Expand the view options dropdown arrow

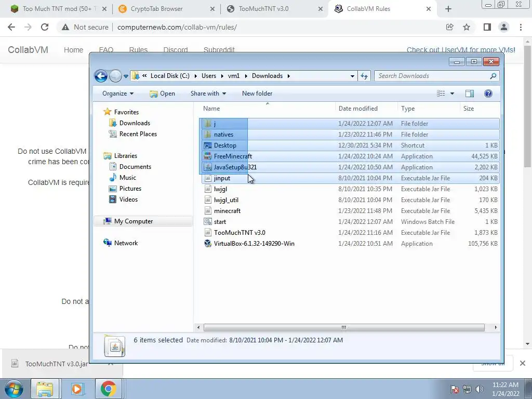pos(453,94)
